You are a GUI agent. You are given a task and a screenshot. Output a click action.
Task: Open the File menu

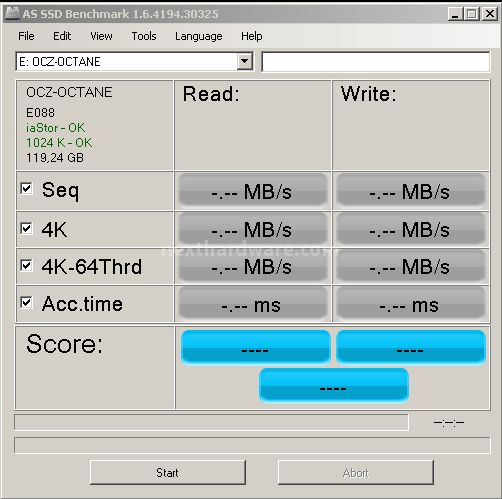(x=26, y=36)
